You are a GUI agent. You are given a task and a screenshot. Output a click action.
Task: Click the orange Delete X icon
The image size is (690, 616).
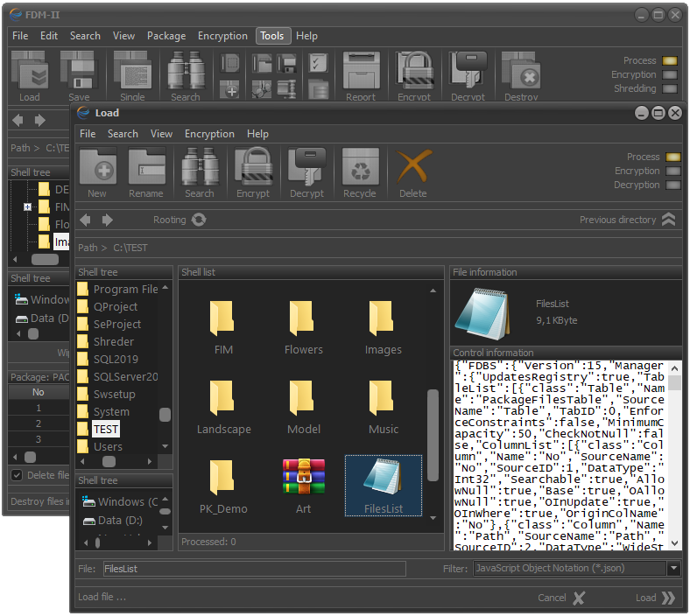413,166
